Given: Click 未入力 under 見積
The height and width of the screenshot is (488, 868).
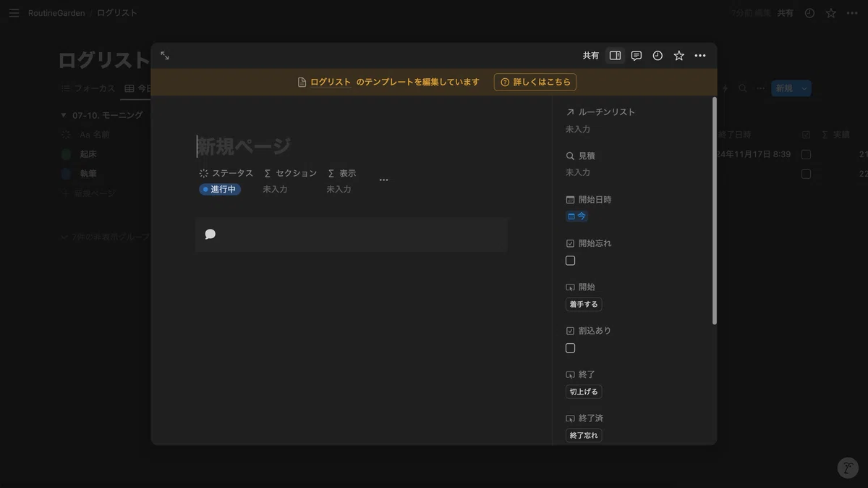Looking at the screenshot, I should [578, 172].
